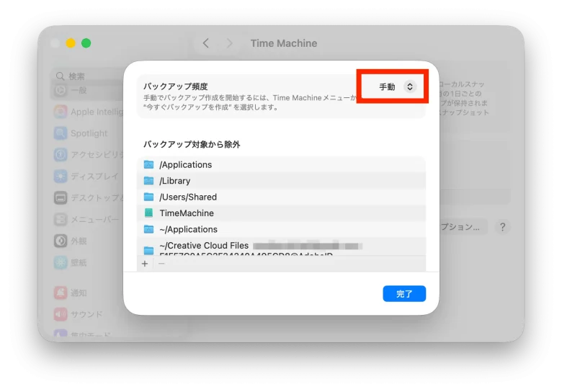Select the /Applications folder entry
Image resolution: width=562 pixels, height=392 pixels.
(x=185, y=164)
